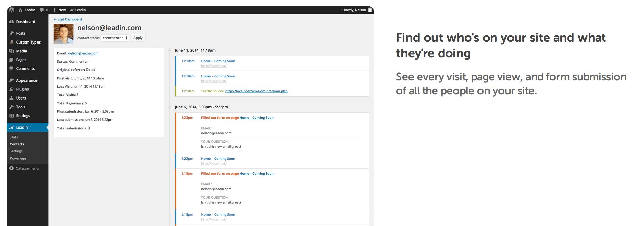Collapse the admin sidebar menu
This screenshot has height=226, width=644.
pyautogui.click(x=24, y=168)
